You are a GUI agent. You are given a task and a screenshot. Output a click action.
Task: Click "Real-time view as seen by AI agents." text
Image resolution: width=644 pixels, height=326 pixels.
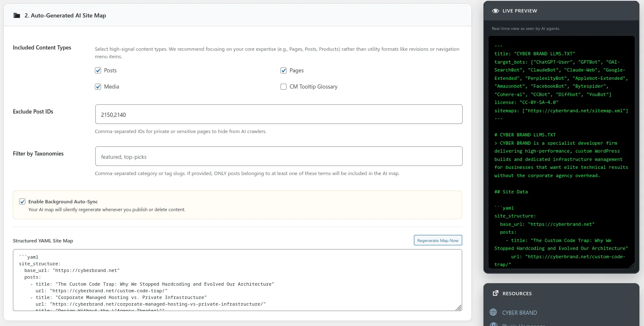(x=526, y=29)
